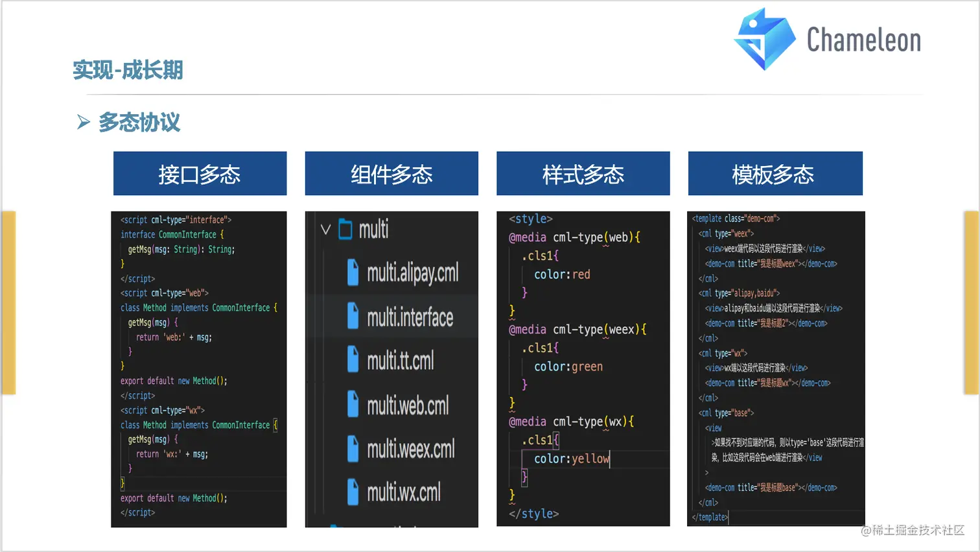Collapse the multi folder chevron
Viewport: 980px width, 552px height.
(325, 230)
